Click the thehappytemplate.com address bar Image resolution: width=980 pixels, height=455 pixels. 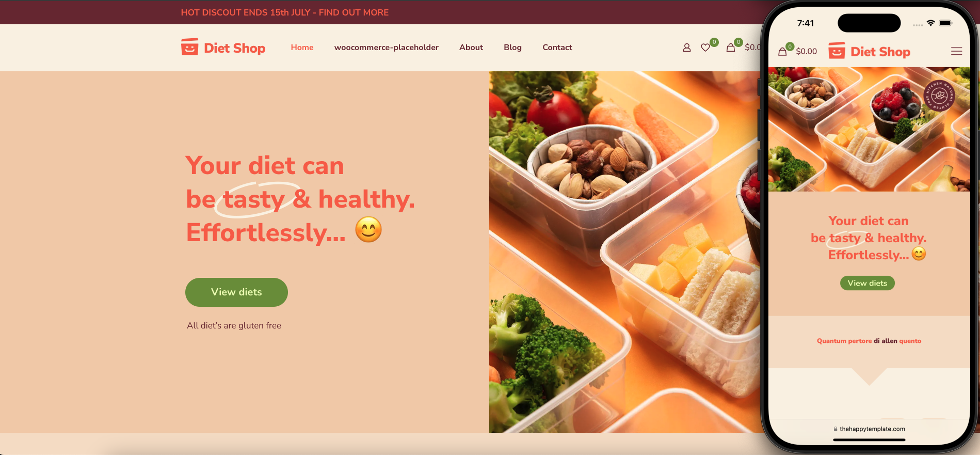pyautogui.click(x=870, y=429)
